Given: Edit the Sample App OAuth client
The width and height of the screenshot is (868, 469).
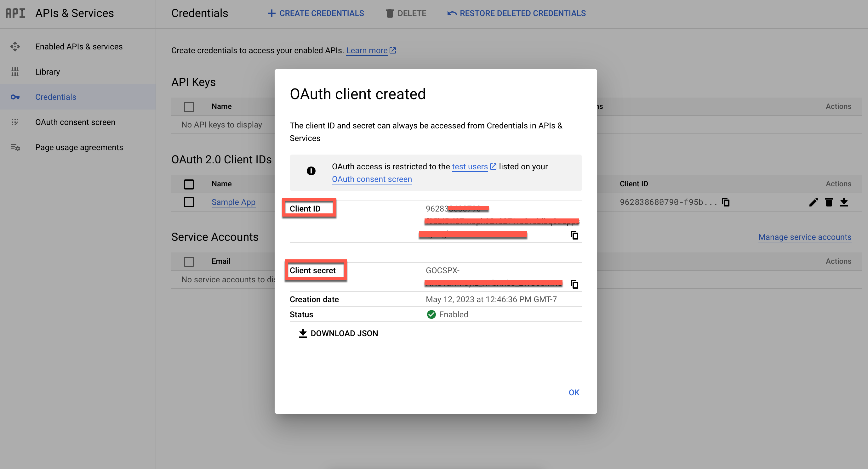Looking at the screenshot, I should pos(814,202).
